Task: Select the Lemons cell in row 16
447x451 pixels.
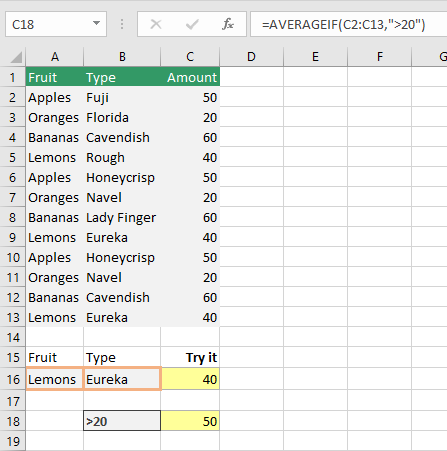Action: click(x=55, y=379)
